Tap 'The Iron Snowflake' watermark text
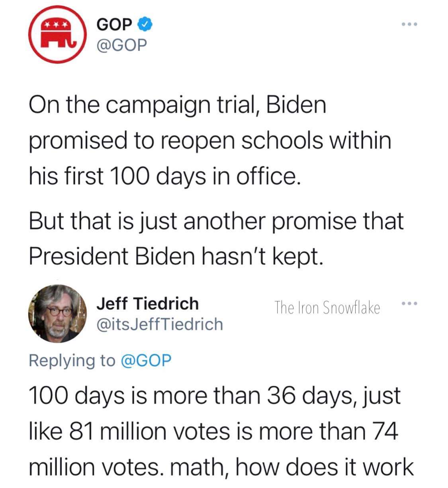 coord(327,308)
